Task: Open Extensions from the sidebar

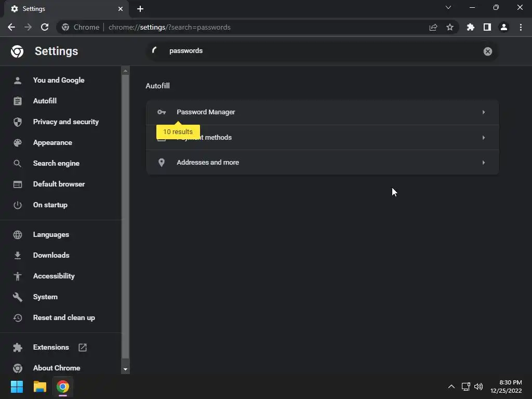Action: (x=51, y=347)
